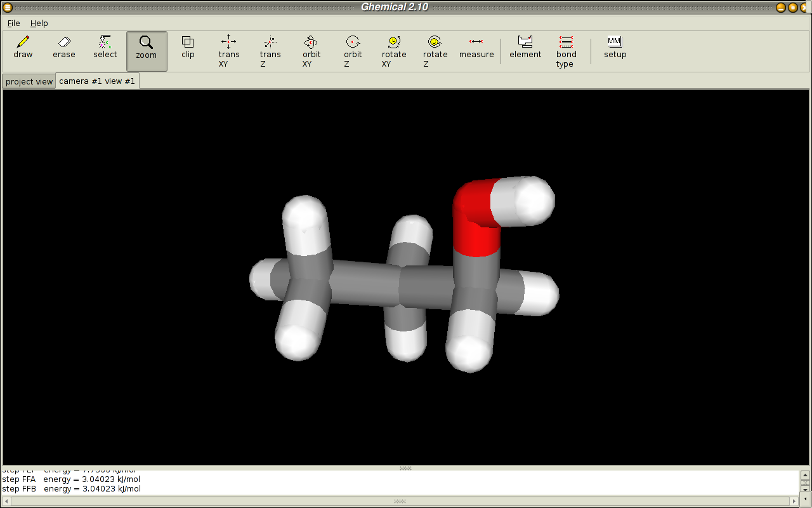The height and width of the screenshot is (508, 812).
Task: Open the MM setup dialog
Action: 615,48
